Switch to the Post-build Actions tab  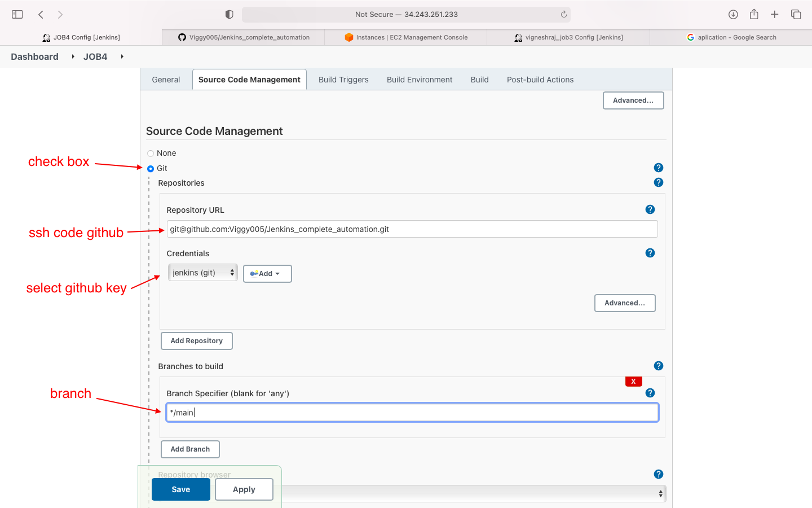(x=540, y=80)
